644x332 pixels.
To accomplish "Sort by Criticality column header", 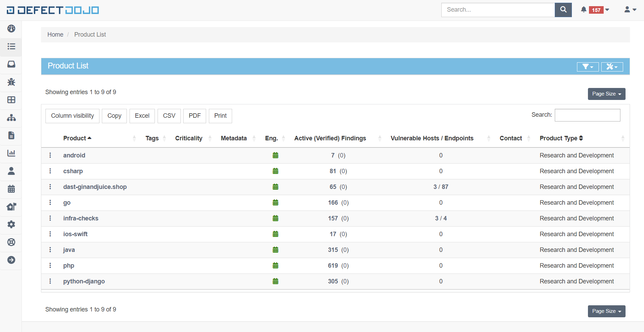I will (189, 138).
